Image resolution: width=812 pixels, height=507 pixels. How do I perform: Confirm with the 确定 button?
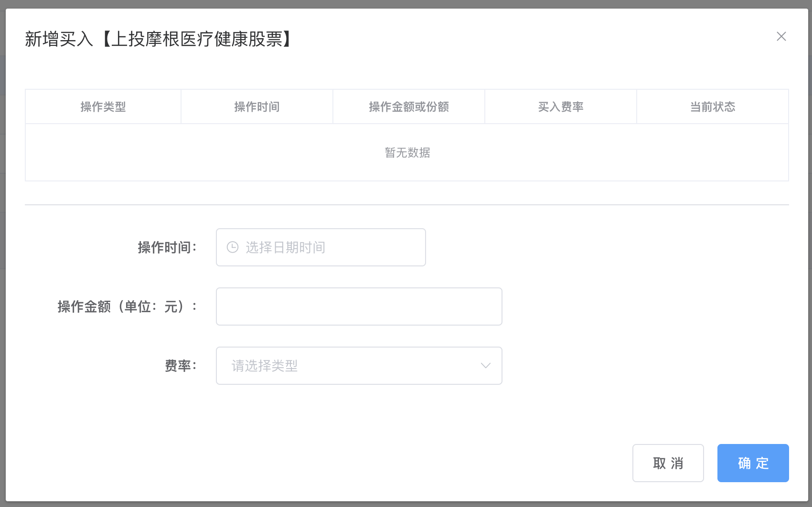(753, 463)
